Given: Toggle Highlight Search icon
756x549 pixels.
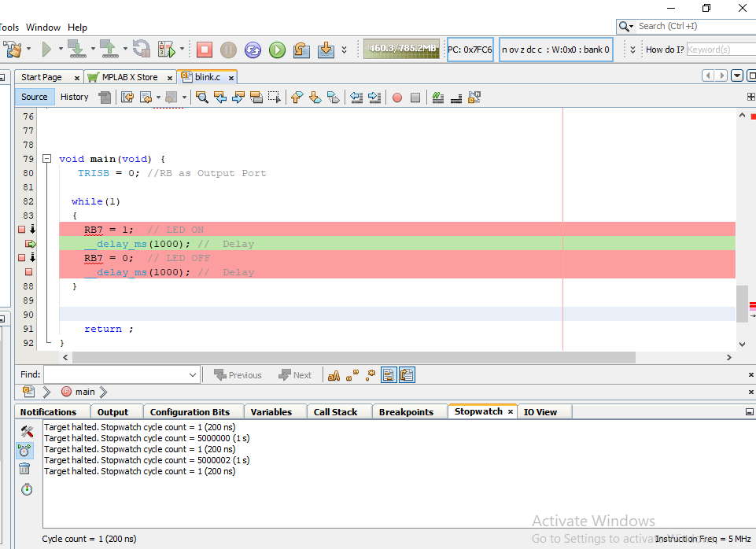Looking at the screenshot, I should point(256,98).
